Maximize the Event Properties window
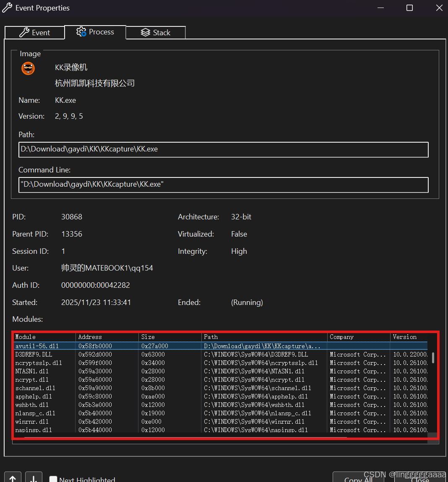 [x=409, y=8]
